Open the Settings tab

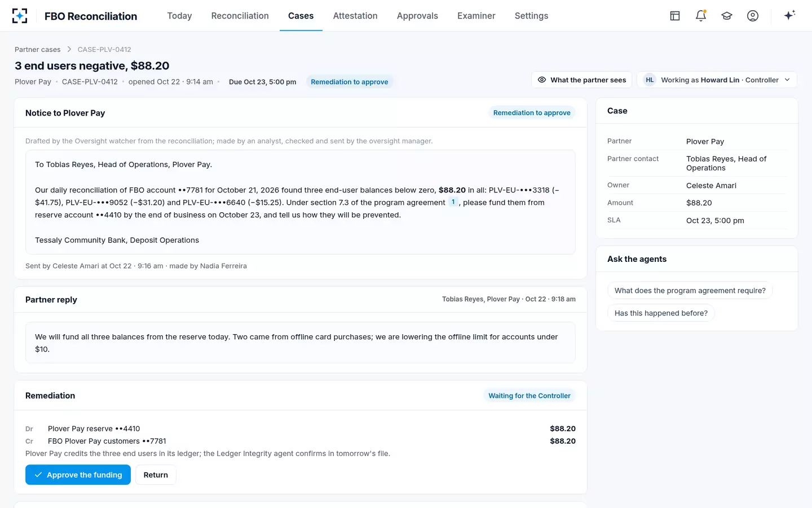pos(531,16)
